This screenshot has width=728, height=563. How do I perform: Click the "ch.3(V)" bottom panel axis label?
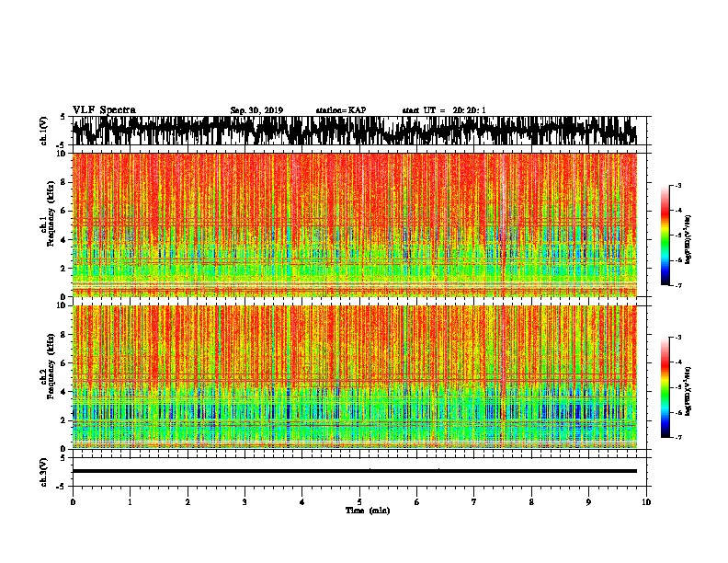tap(44, 472)
